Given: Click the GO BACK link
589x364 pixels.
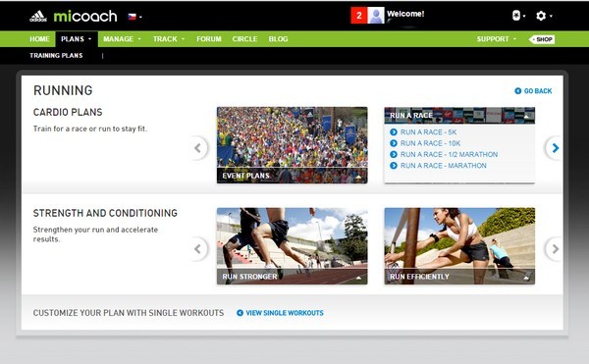Looking at the screenshot, I should [533, 91].
